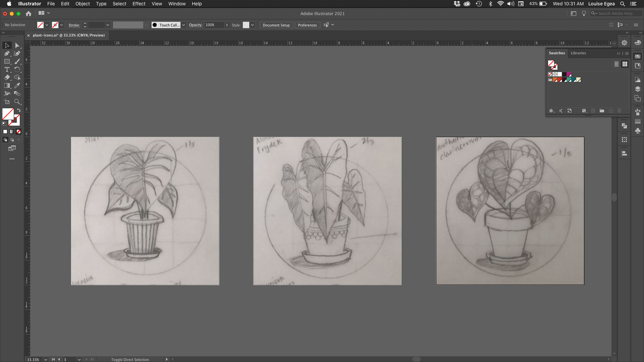Viewport: 644px width, 362px height.
Task: Select the Paintbrush tool
Action: point(17,62)
